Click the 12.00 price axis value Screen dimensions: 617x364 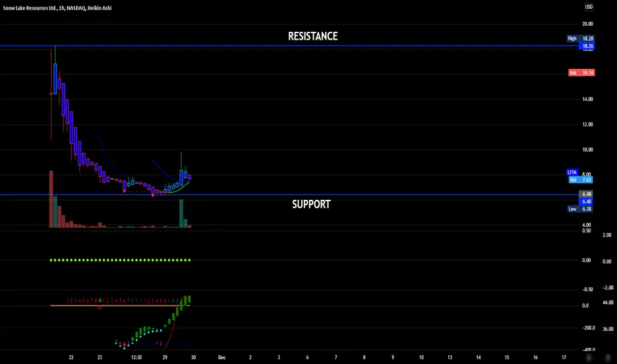point(587,124)
